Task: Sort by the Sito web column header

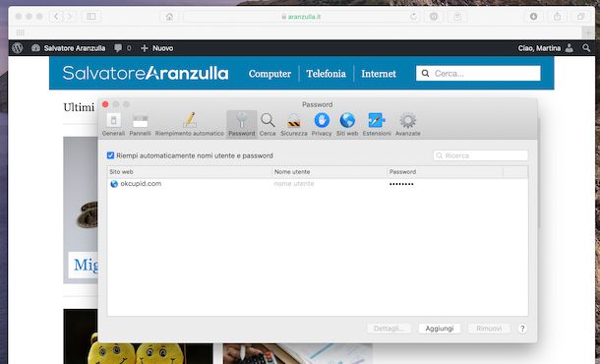Action: [x=190, y=172]
